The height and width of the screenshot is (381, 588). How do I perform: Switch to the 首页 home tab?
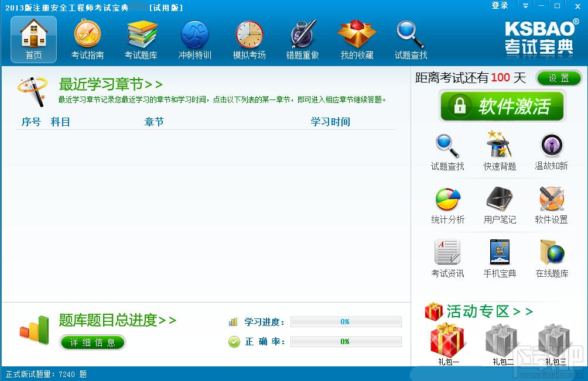33,38
